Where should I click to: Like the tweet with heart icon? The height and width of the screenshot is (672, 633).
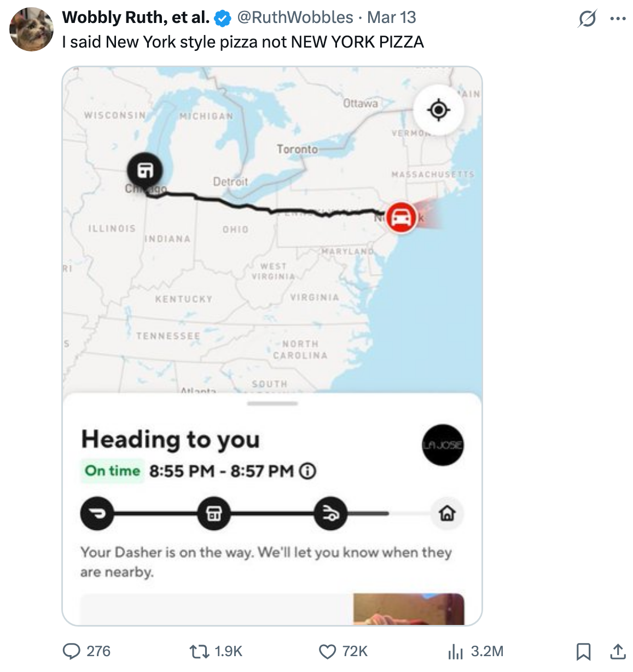point(327,651)
